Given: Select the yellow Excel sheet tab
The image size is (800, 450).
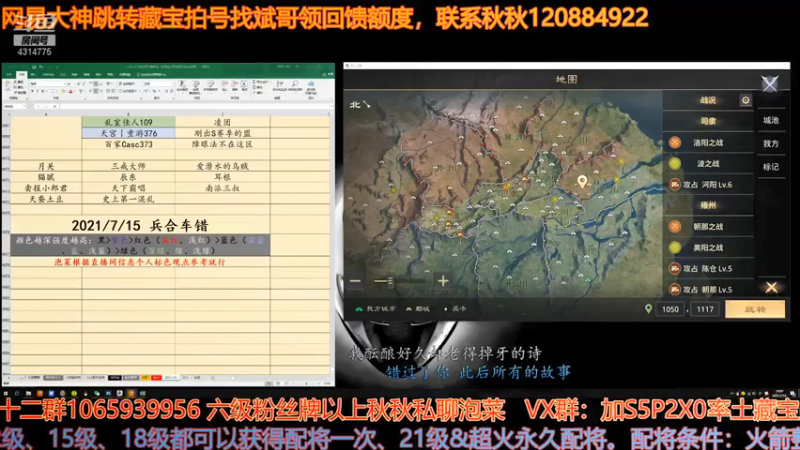Looking at the screenshot, I should tap(145, 378).
